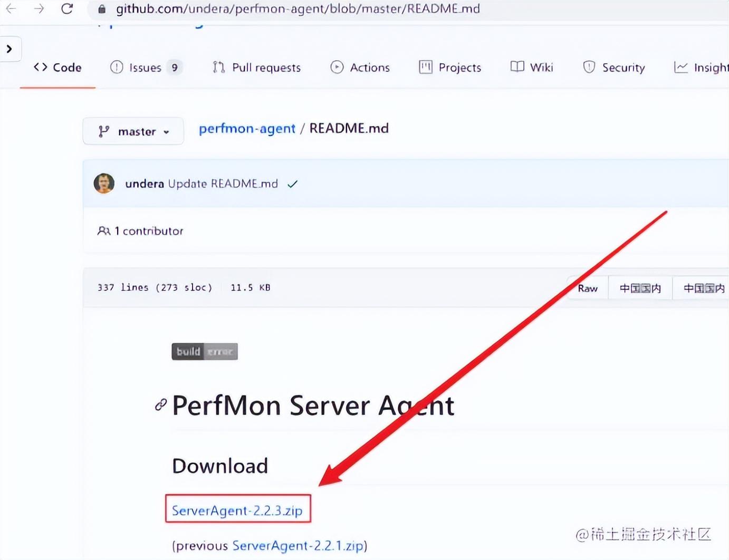Open the previous ServerAgent-2.2.1.zip link

pos(298,545)
